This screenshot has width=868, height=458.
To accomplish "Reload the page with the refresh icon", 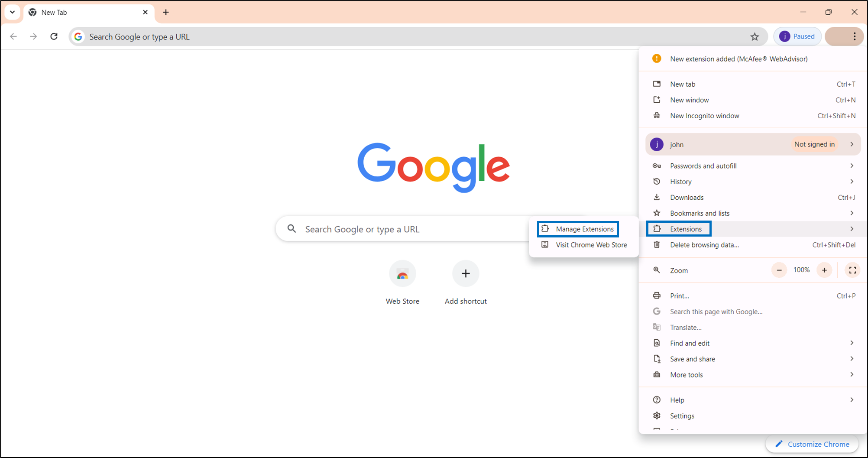I will click(54, 36).
